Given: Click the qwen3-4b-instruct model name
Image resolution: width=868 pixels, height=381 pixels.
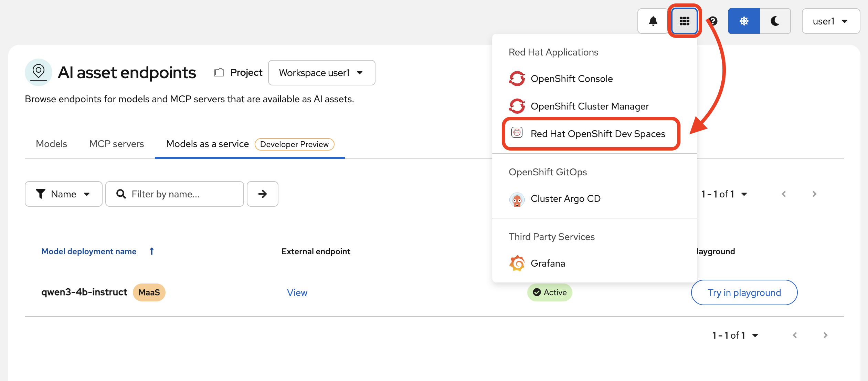Looking at the screenshot, I should (84, 292).
